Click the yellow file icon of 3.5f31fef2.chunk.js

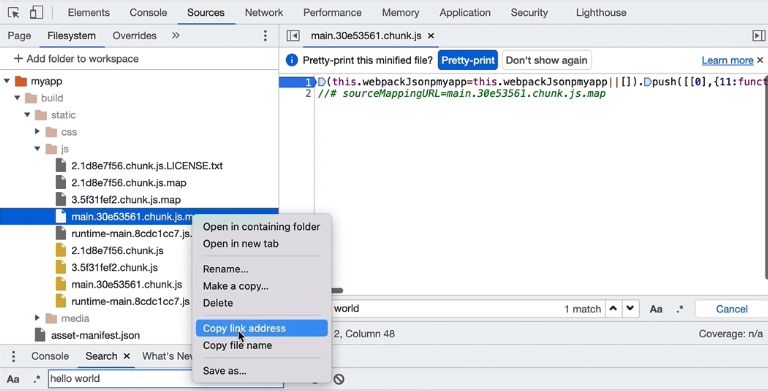click(x=61, y=268)
